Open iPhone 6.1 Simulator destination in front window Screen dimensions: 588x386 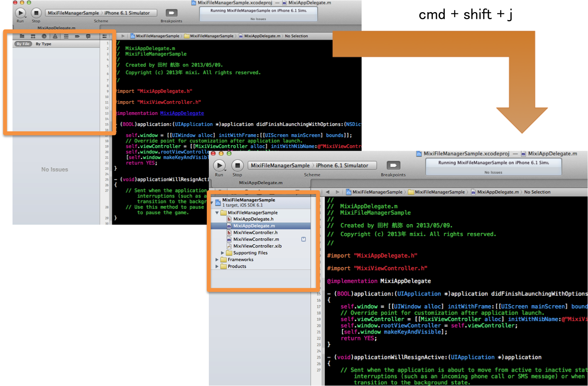point(342,166)
